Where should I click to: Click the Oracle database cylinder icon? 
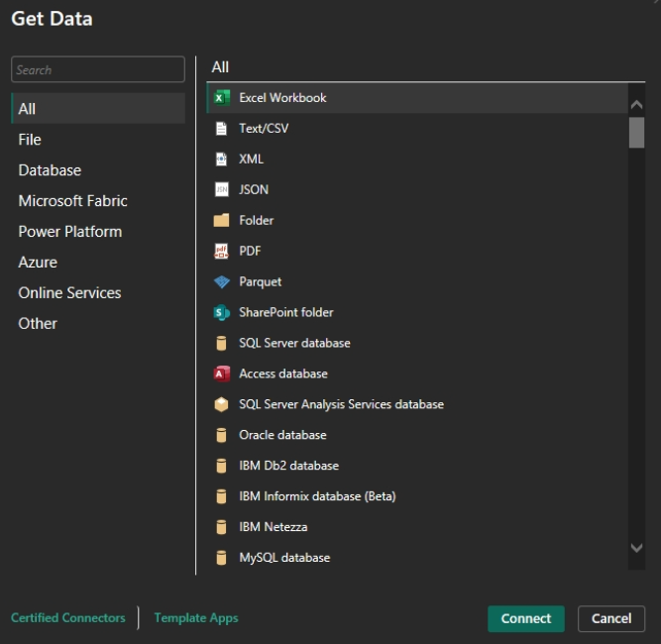tap(221, 435)
